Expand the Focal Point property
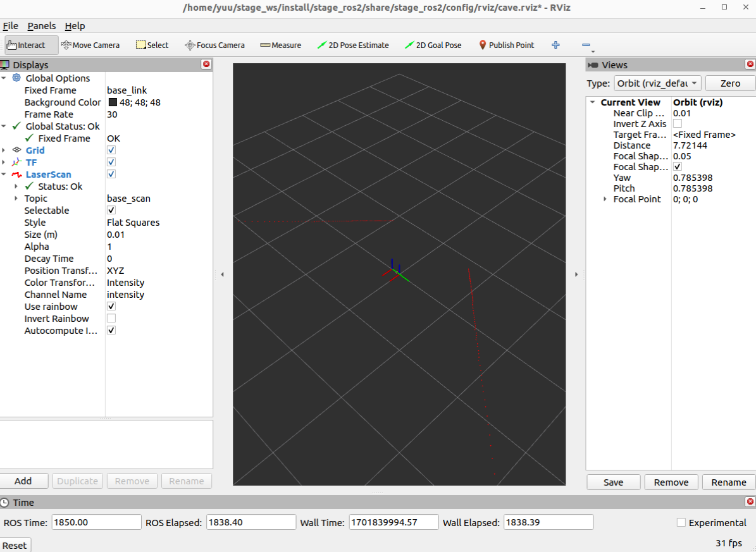This screenshot has height=552, width=756. click(605, 199)
